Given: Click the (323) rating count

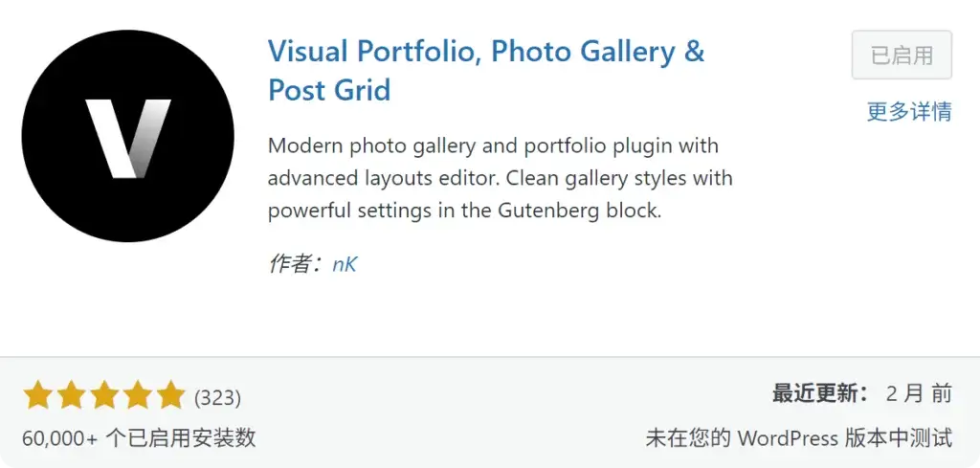Looking at the screenshot, I should point(217,396).
